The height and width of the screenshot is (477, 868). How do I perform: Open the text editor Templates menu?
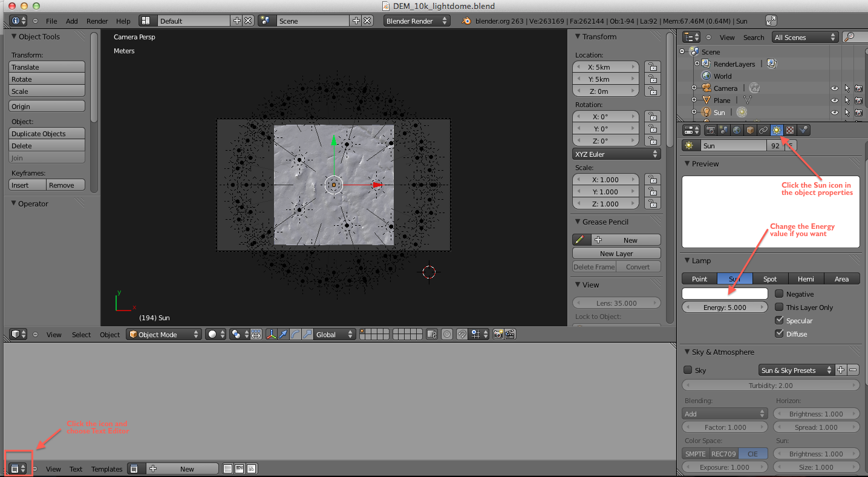(107, 469)
